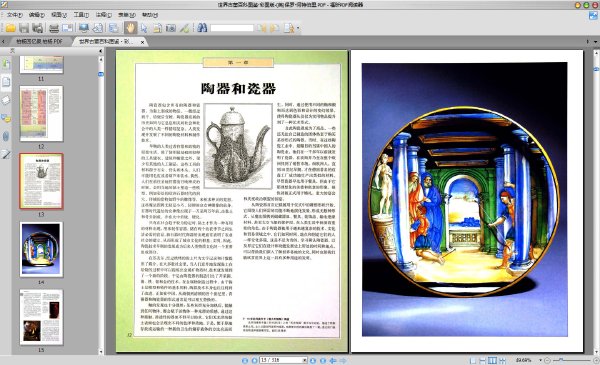Choose the arrow select tool
Viewport: 600px width, 365px height.
pyautogui.click(x=144, y=28)
